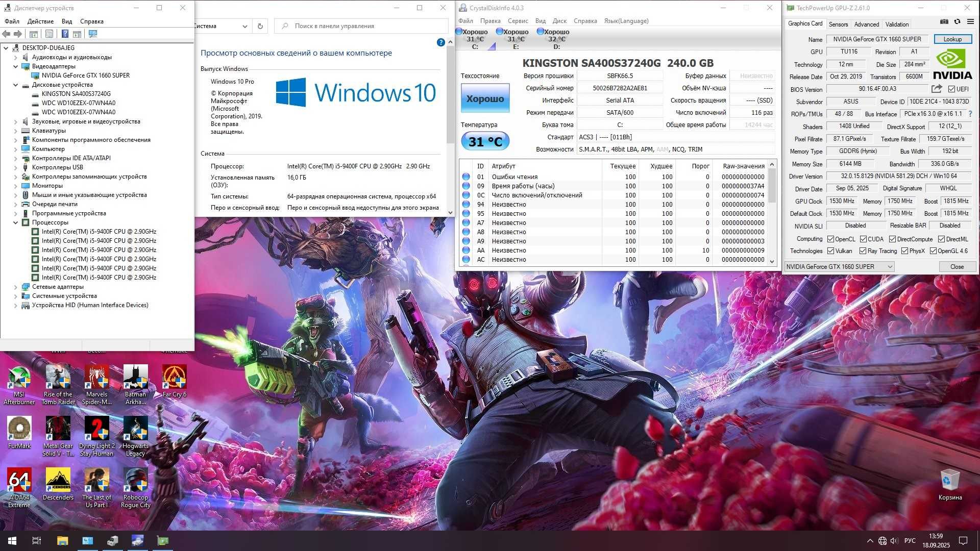Screen dimensions: 980x551
Task: Open Сервис menu in CrystalDiskInfo
Action: click(x=518, y=21)
